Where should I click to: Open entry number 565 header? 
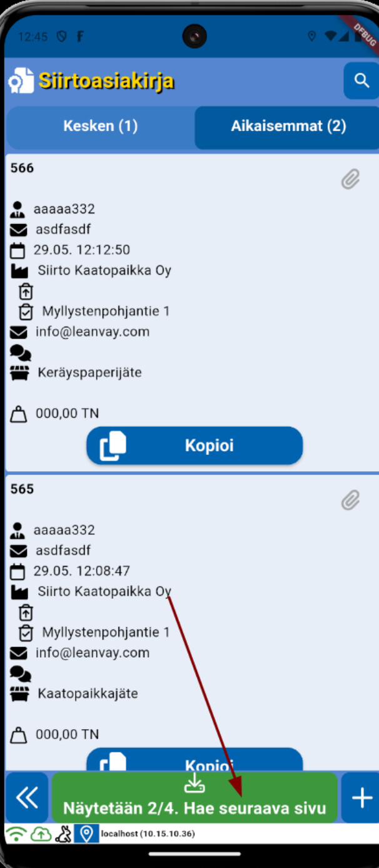click(x=22, y=489)
